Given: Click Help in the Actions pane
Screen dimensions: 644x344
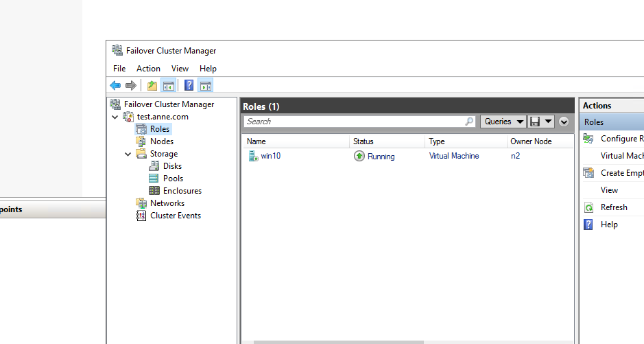Looking at the screenshot, I should (609, 225).
